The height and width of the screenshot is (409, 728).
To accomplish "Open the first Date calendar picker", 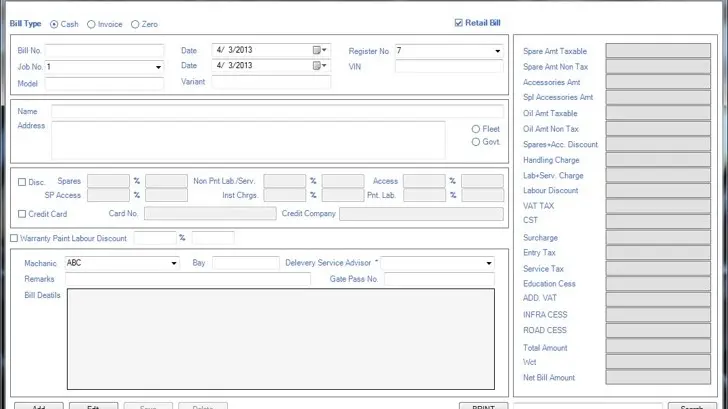I will click(319, 50).
